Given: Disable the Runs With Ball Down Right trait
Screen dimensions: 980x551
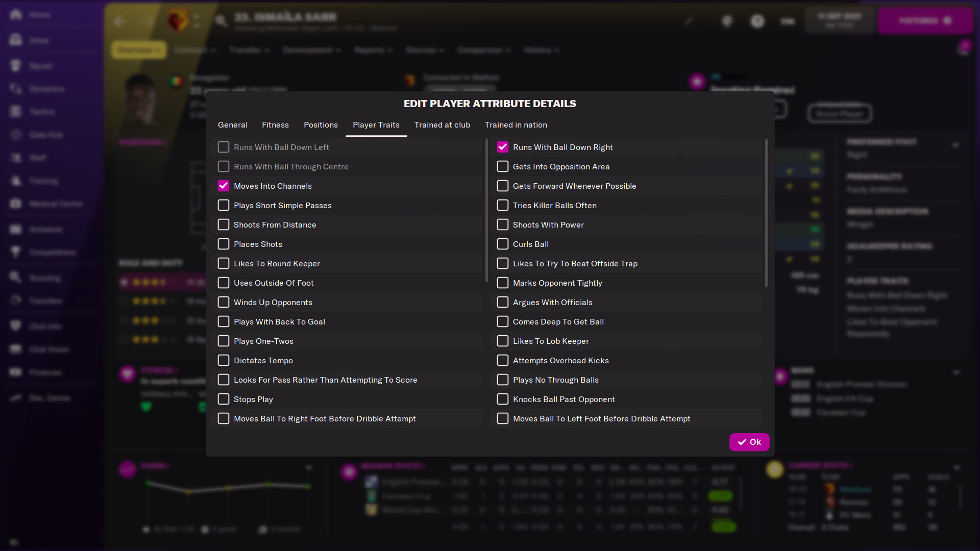Looking at the screenshot, I should tap(503, 146).
